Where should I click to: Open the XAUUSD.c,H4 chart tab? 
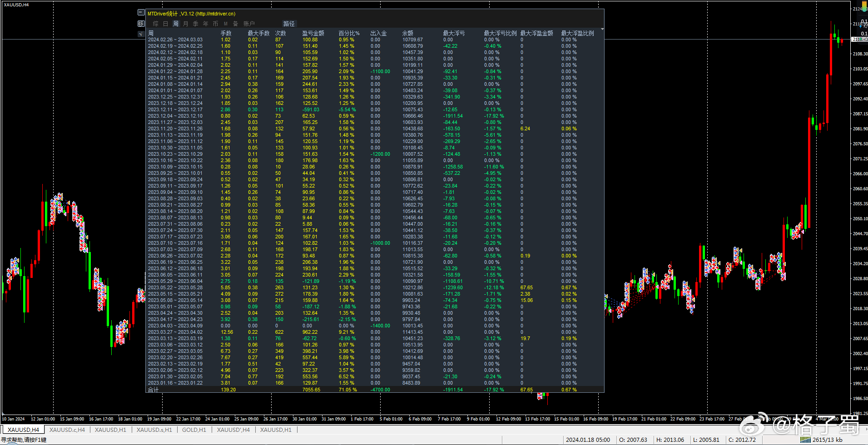click(x=67, y=430)
